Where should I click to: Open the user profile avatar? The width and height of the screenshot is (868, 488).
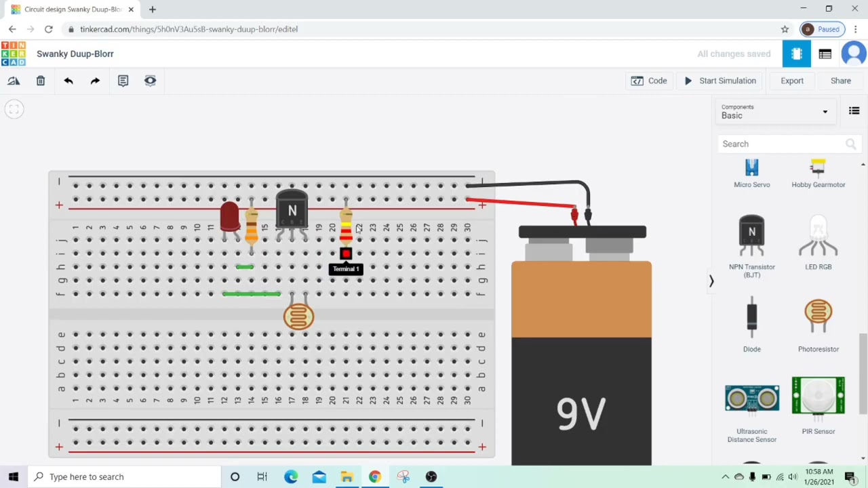tap(854, 54)
